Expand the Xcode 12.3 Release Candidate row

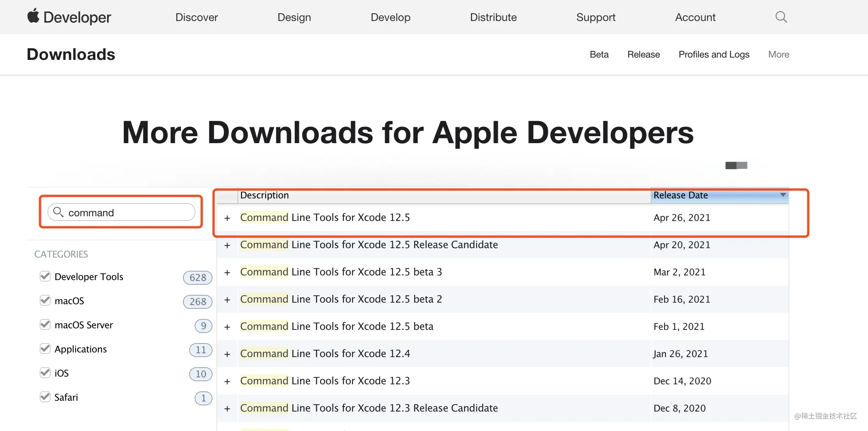pyautogui.click(x=227, y=409)
